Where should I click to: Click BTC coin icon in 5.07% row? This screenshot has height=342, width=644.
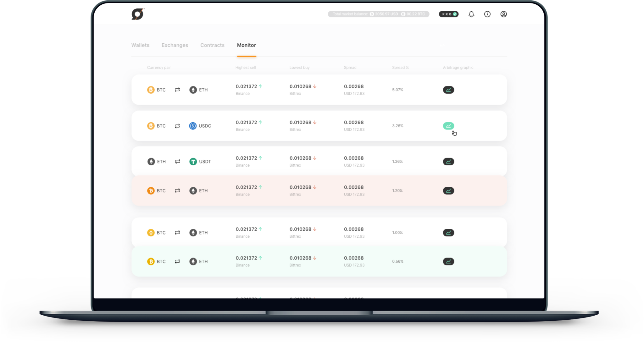click(x=151, y=90)
